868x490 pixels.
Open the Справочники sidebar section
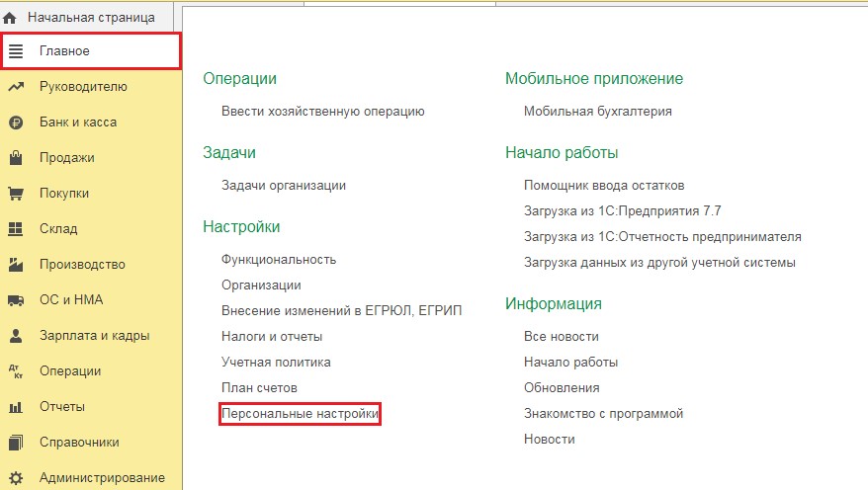pos(79,443)
